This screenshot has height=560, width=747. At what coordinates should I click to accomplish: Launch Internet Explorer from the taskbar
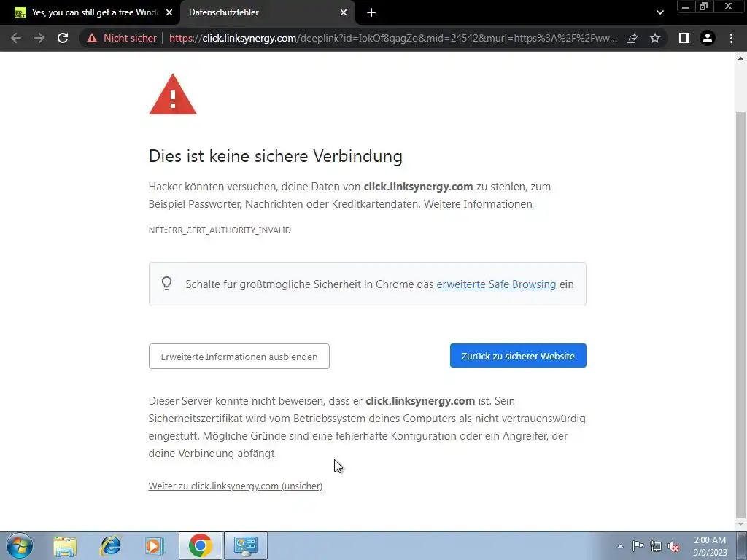(110, 545)
